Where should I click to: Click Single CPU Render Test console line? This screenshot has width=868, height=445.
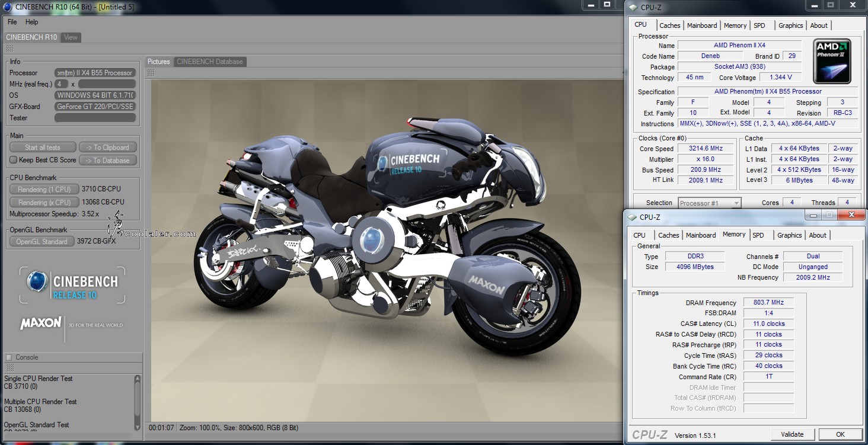pyautogui.click(x=39, y=378)
